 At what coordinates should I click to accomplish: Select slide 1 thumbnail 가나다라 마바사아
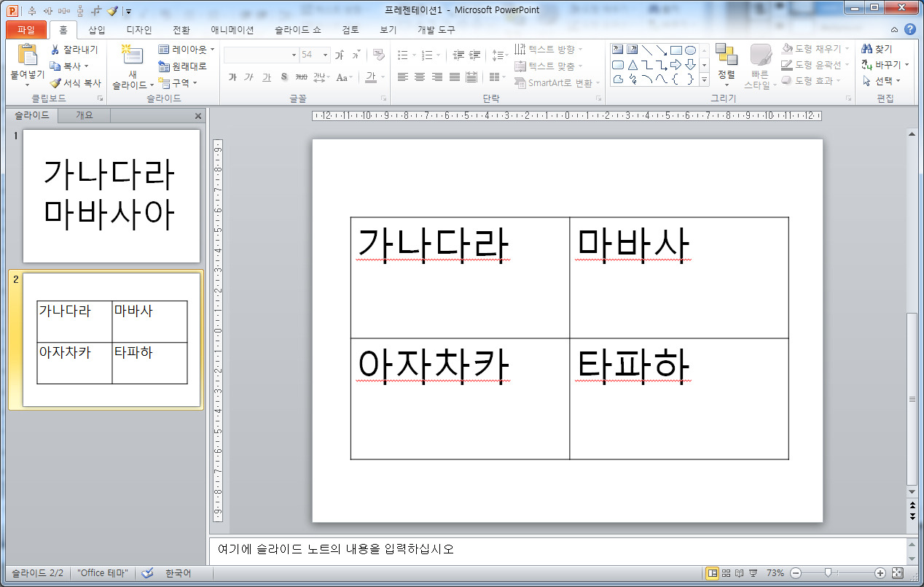111,196
